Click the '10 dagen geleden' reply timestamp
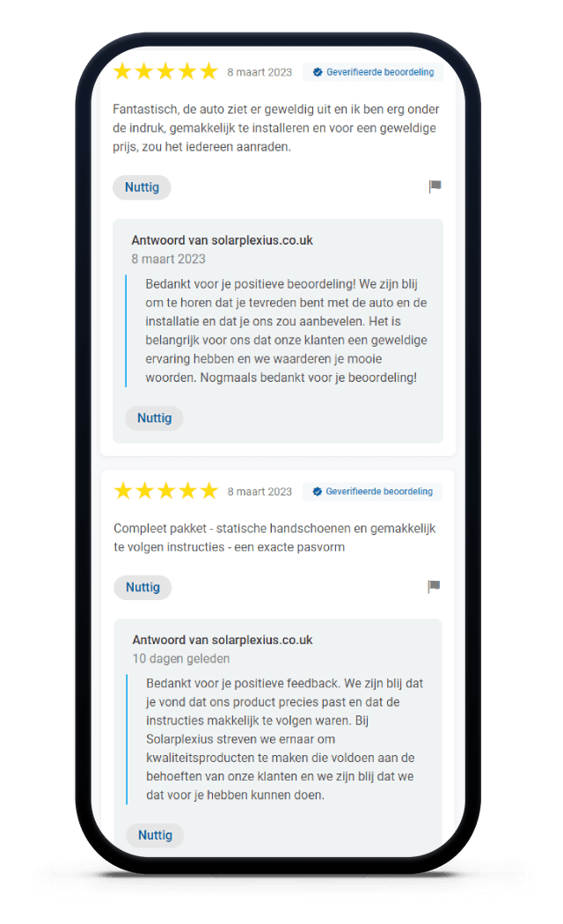The width and height of the screenshot is (563, 924). click(x=181, y=658)
